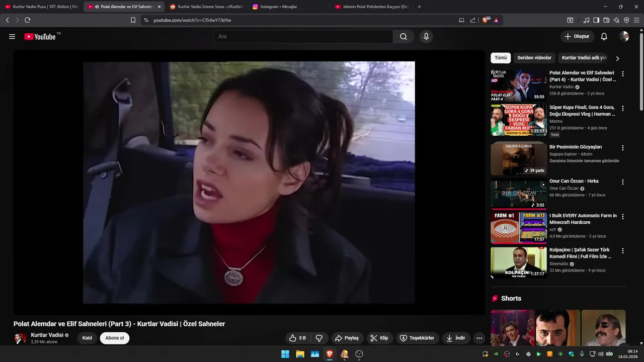The image size is (644, 362).
Task: Open a new browser tab plus
Action: point(419,7)
